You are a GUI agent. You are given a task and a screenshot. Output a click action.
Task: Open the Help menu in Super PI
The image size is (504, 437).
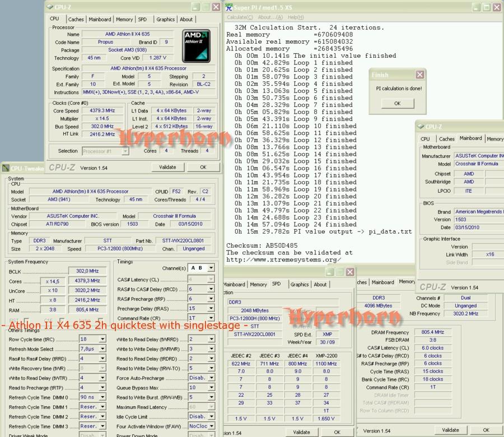click(x=295, y=17)
